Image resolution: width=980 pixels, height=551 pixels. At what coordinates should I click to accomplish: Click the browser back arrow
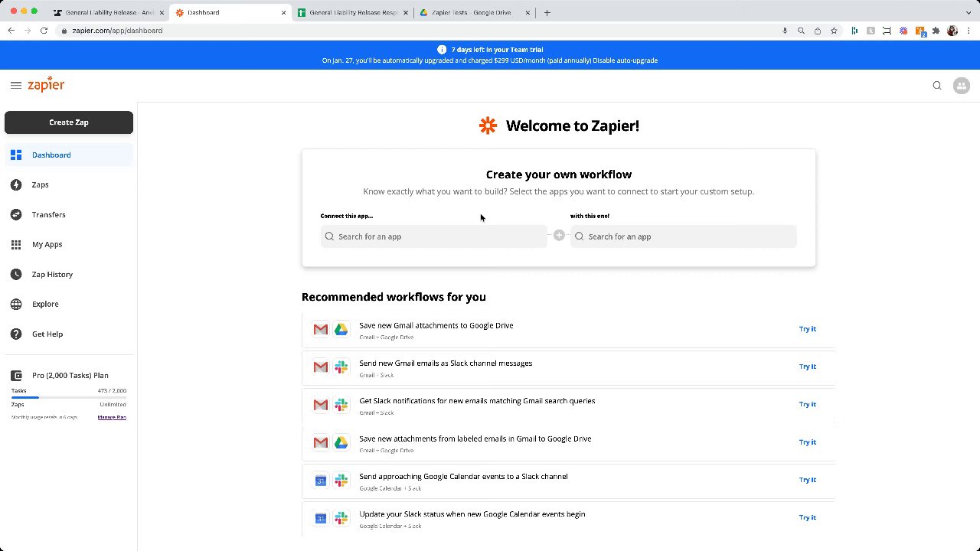[11, 31]
